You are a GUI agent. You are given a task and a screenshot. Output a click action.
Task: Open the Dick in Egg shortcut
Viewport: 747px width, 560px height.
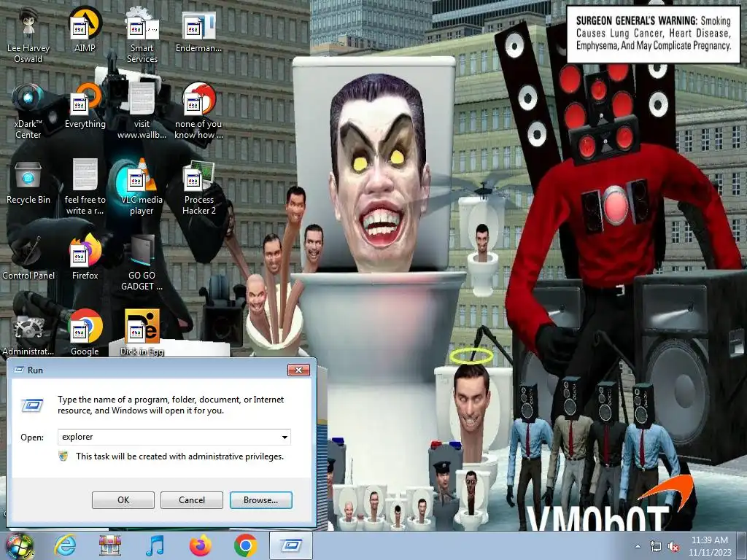click(x=142, y=333)
